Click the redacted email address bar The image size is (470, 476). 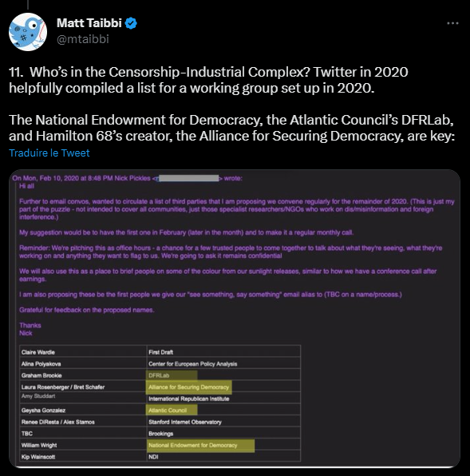(189, 178)
